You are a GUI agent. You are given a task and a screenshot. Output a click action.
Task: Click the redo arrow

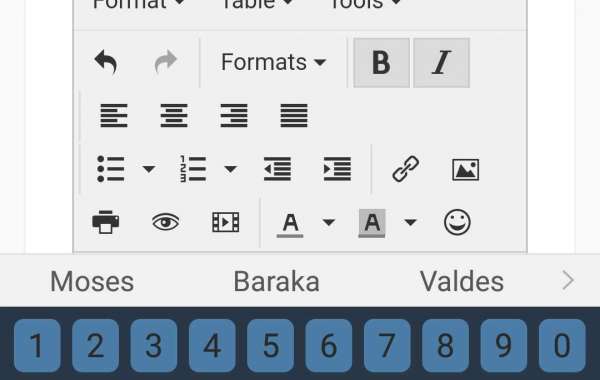tap(166, 62)
